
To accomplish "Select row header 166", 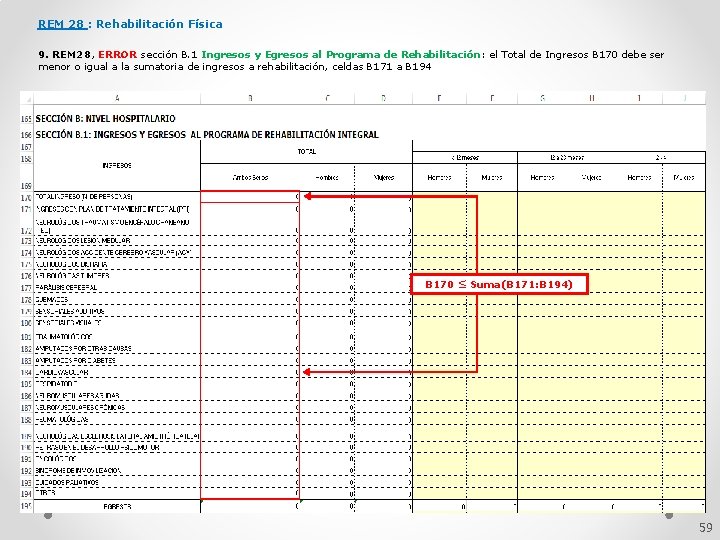I will [27, 135].
